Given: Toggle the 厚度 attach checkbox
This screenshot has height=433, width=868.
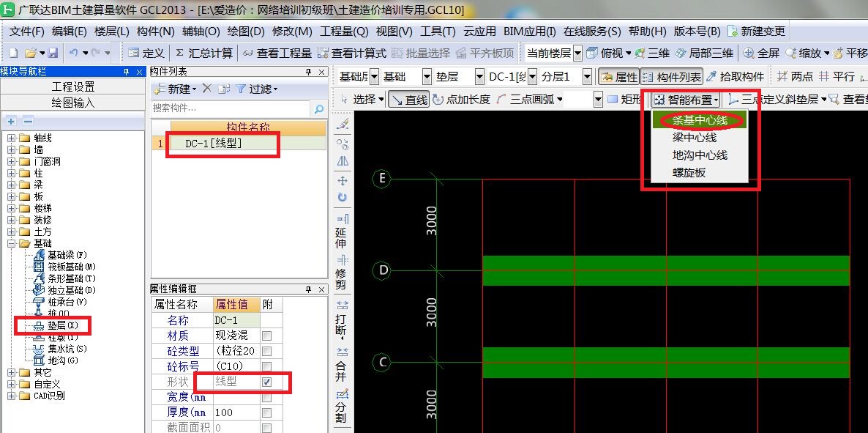Looking at the screenshot, I should [267, 412].
